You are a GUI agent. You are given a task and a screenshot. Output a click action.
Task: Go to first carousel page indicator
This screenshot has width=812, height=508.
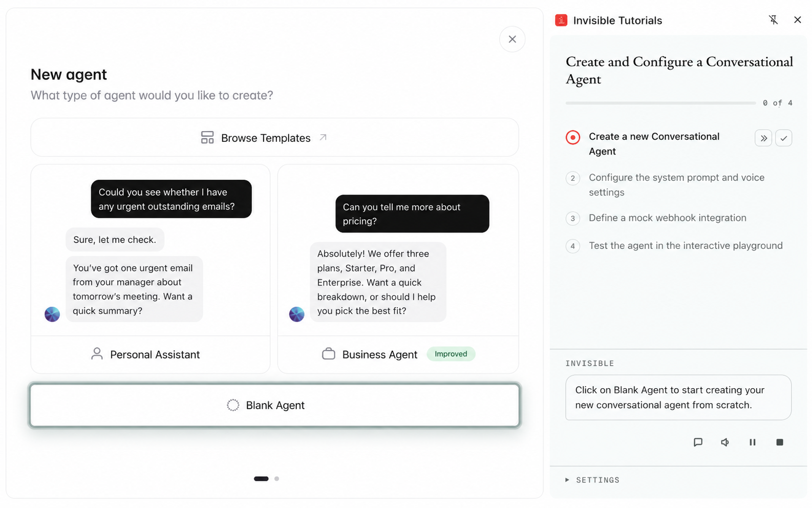point(261,479)
